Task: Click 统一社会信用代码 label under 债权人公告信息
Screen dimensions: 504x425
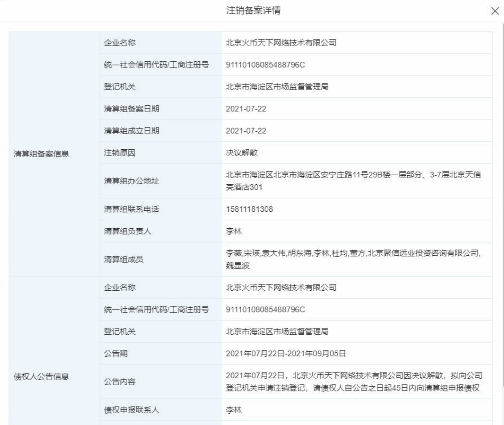Action: (x=156, y=310)
